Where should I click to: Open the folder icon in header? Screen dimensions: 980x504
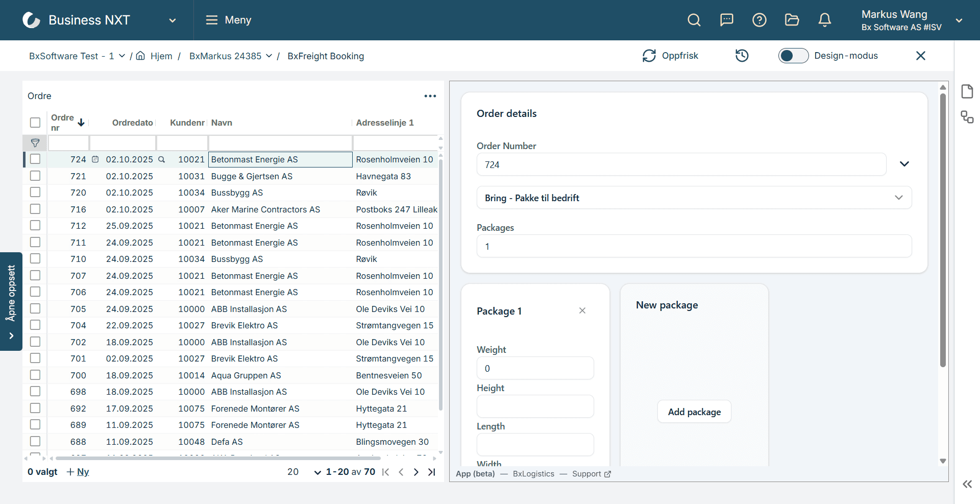tap(792, 20)
